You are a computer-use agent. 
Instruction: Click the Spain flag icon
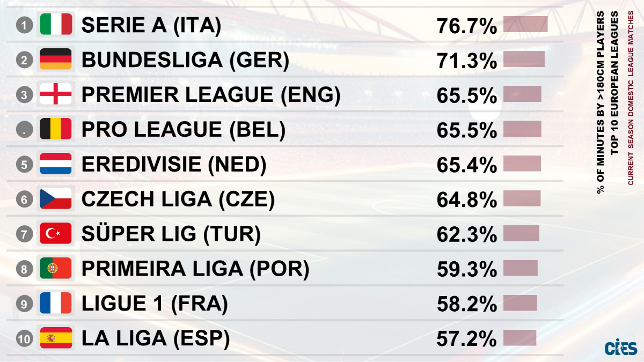55,338
